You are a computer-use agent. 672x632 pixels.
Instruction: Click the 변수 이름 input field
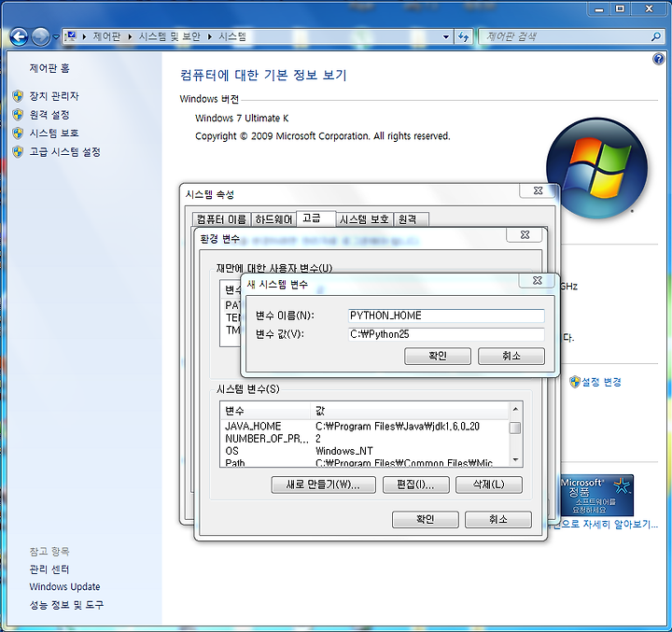446,316
